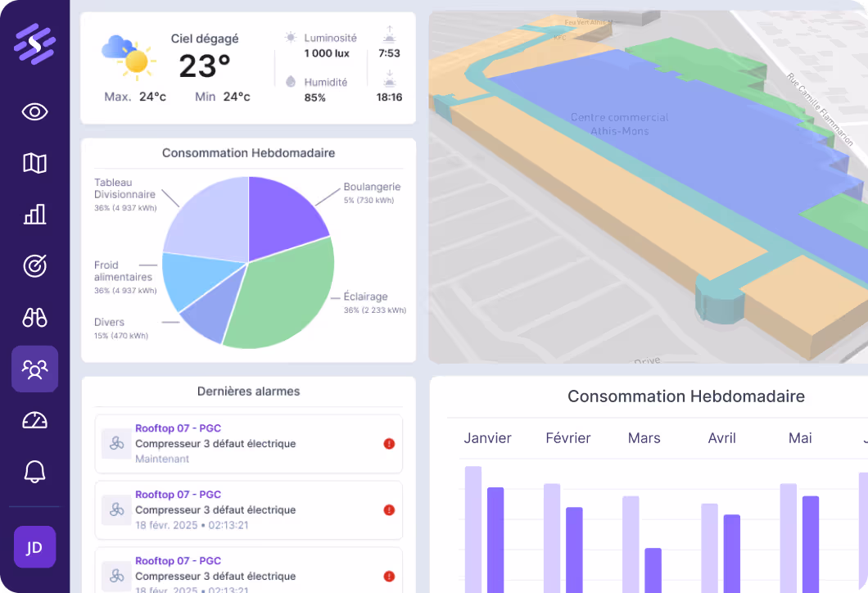This screenshot has height=593, width=868.
Task: Click the 'Ciel dégagé' weather text
Action: pos(204,38)
